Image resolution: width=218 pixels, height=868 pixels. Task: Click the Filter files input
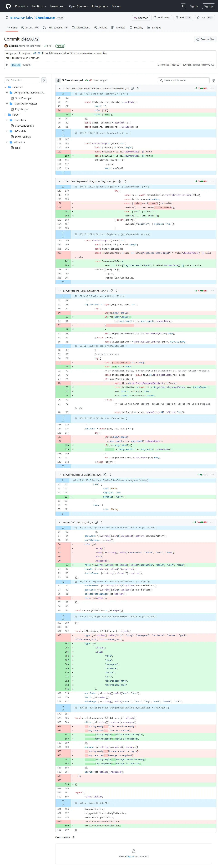point(22,80)
